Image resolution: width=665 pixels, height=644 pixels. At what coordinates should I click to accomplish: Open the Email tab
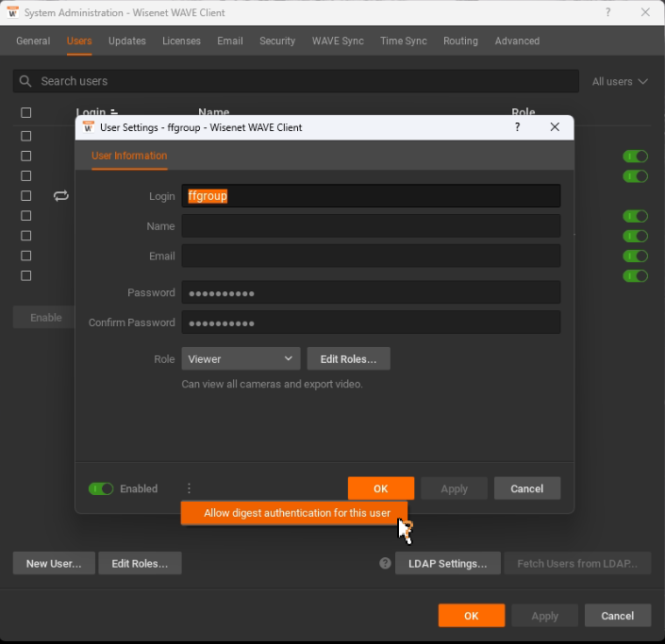point(230,41)
